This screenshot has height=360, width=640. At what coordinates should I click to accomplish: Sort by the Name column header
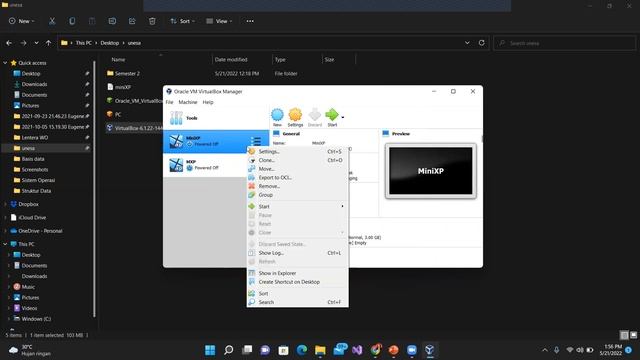pyautogui.click(x=118, y=60)
